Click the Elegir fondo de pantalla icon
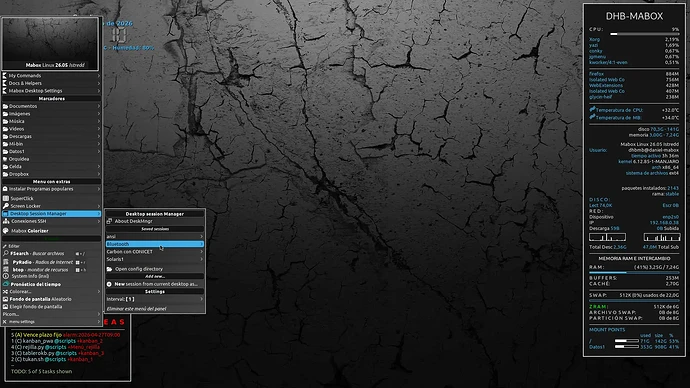 point(5,307)
